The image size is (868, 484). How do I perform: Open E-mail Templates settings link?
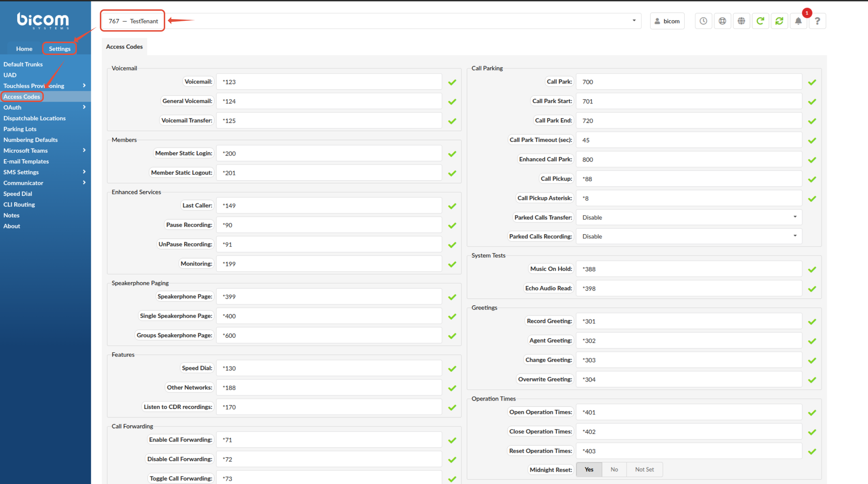[26, 161]
